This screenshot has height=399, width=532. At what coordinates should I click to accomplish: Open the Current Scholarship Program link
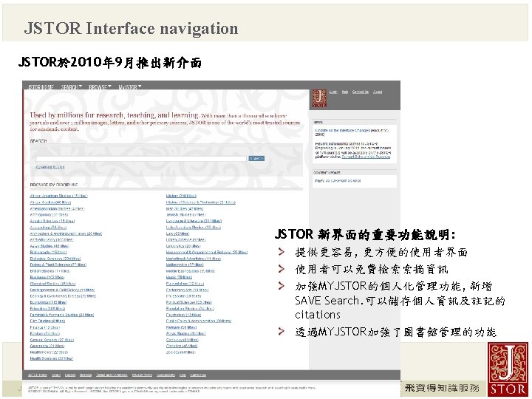366,157
